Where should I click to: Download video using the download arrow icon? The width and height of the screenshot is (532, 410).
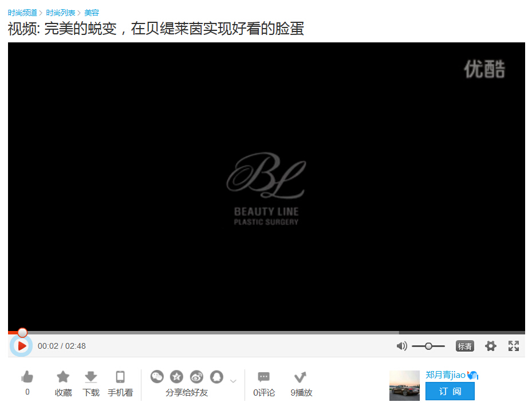pyautogui.click(x=90, y=377)
